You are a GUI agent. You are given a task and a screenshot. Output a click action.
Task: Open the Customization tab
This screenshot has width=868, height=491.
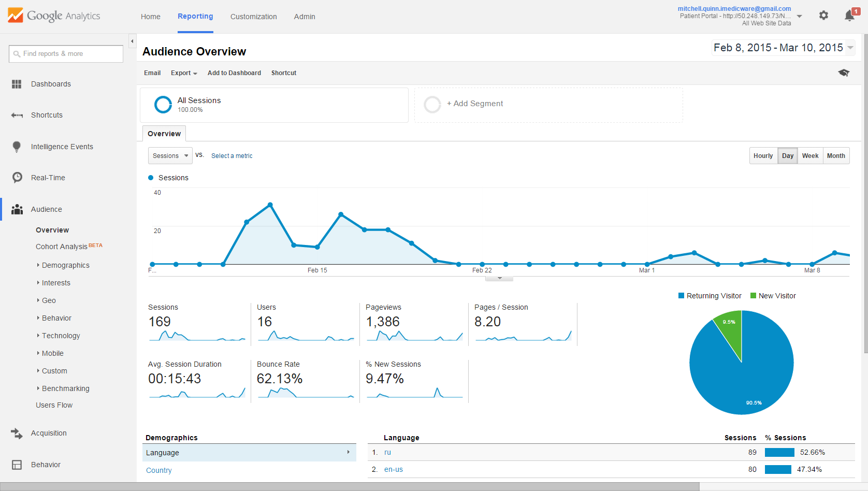tap(254, 17)
